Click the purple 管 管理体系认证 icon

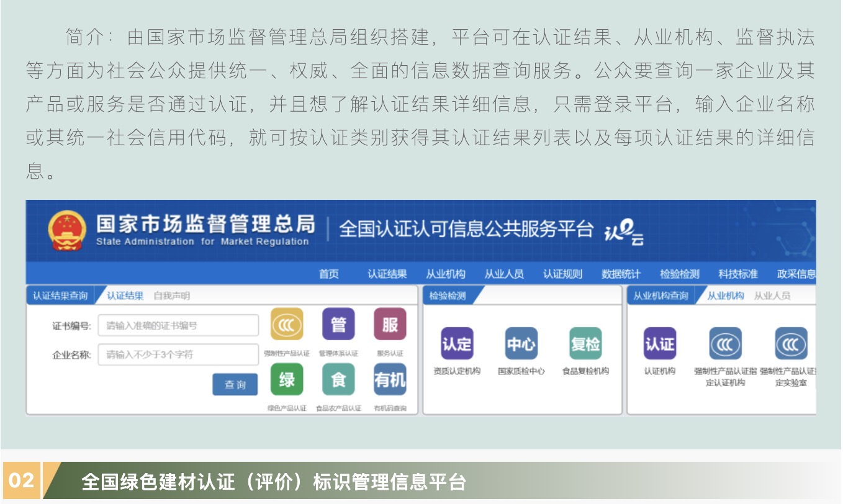click(x=338, y=325)
